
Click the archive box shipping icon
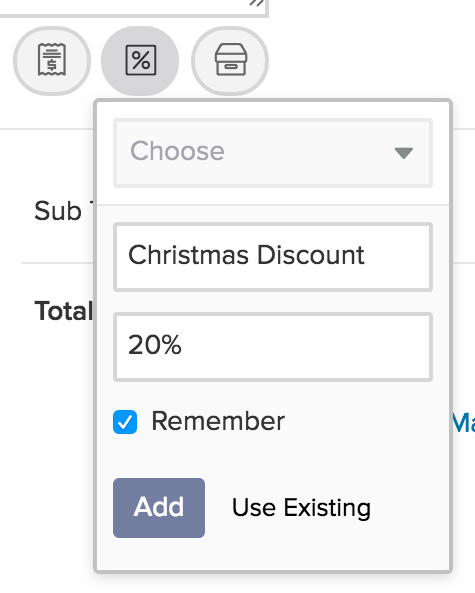tap(230, 61)
